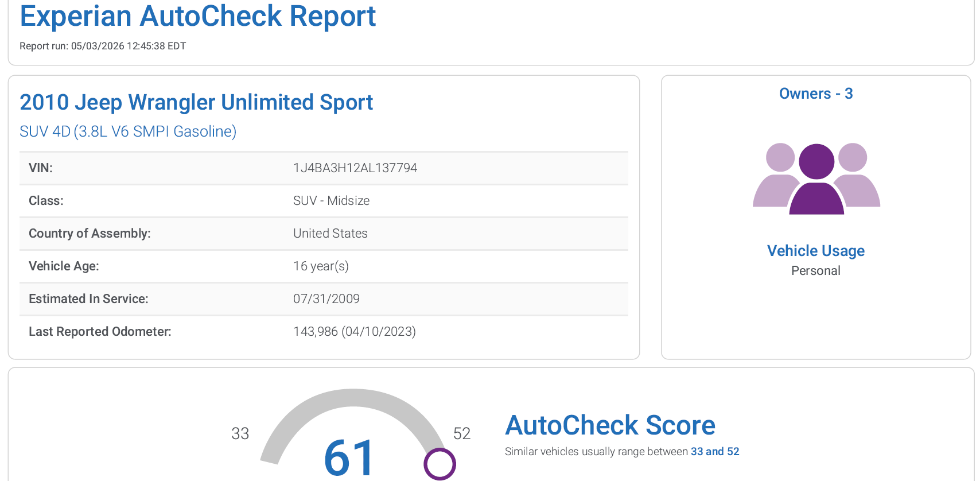The height and width of the screenshot is (481, 980).
Task: Click the AutoCheck Score heading
Action: click(610, 425)
